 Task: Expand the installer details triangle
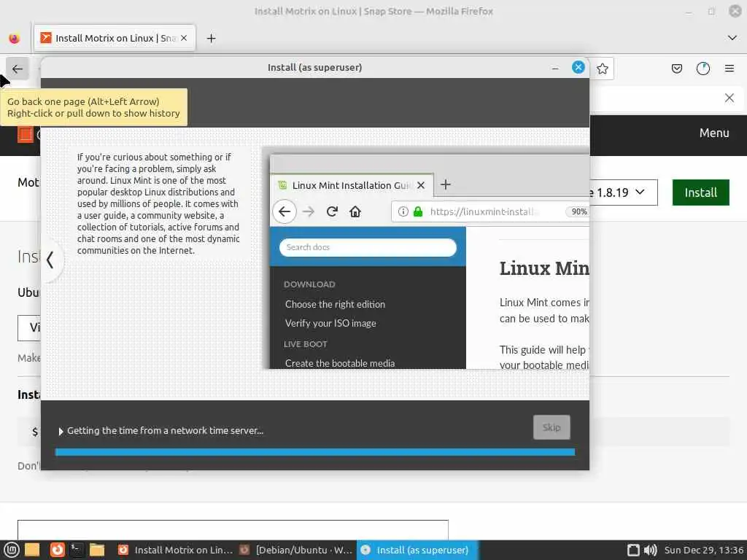tap(61, 432)
